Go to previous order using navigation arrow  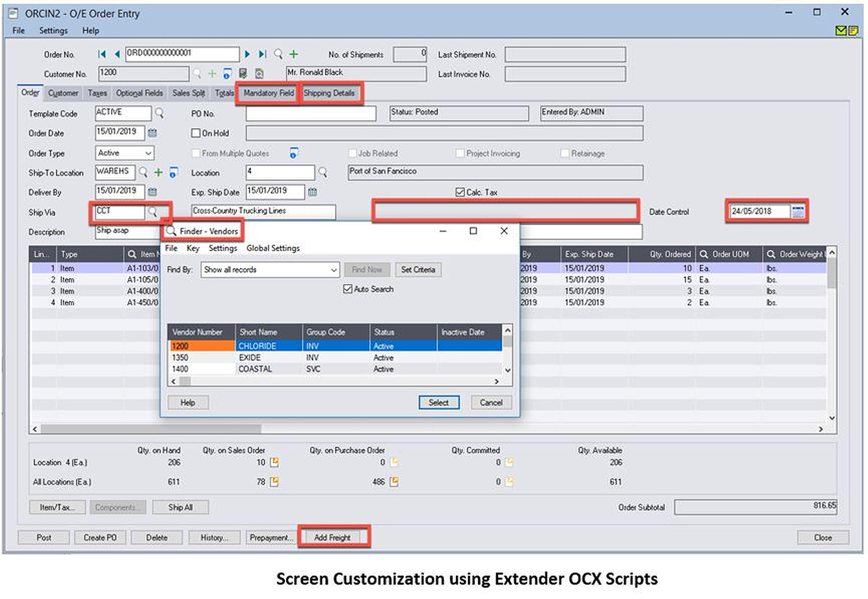pos(117,54)
